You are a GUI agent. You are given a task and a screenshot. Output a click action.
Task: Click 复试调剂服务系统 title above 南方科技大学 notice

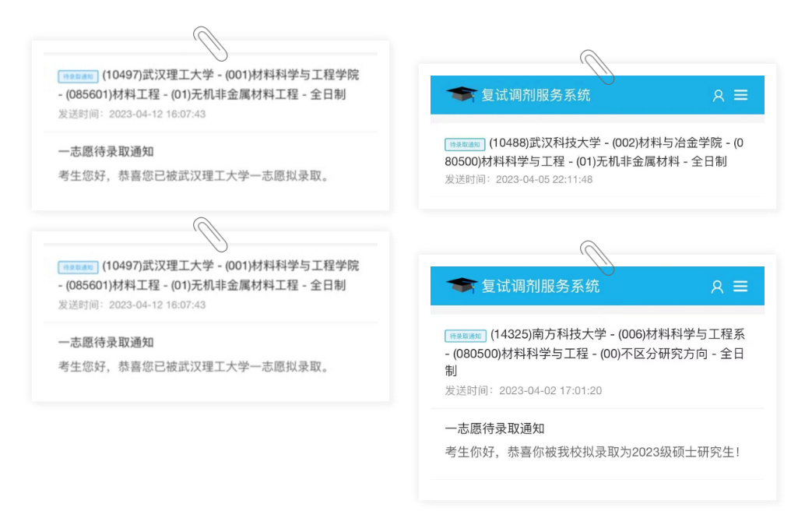(540, 286)
